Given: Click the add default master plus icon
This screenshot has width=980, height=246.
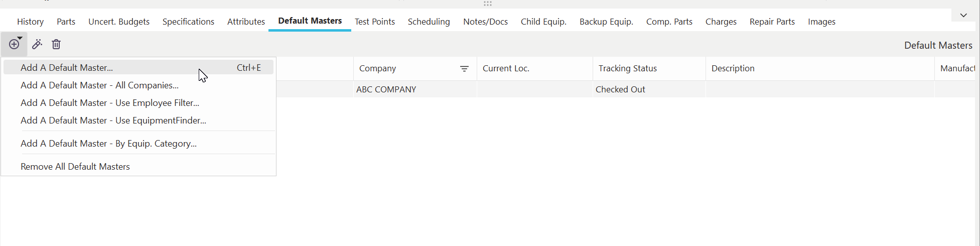Looking at the screenshot, I should pos(14,45).
